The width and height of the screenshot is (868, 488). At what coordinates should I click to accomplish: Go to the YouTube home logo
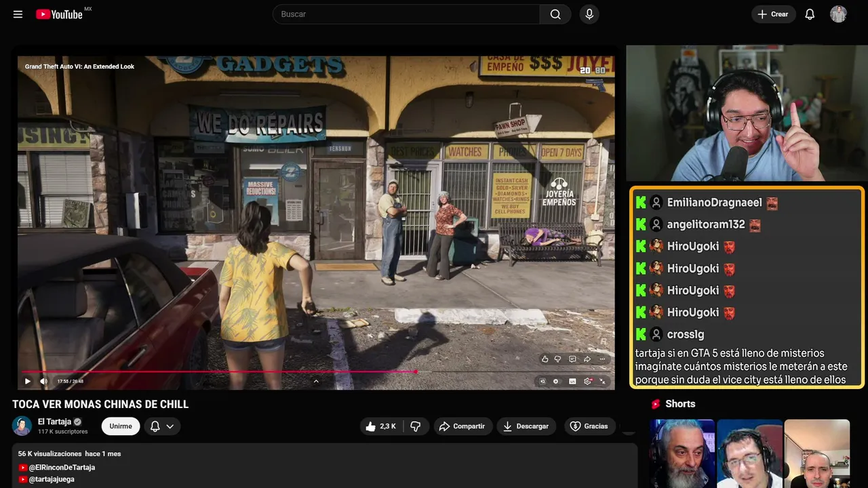coord(59,14)
